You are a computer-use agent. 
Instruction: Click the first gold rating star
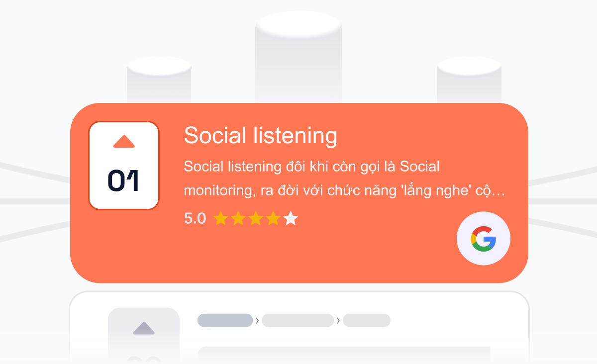pos(221,218)
